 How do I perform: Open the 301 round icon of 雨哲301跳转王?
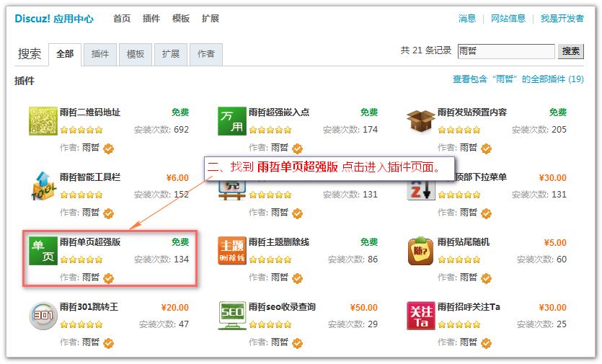pyautogui.click(x=43, y=316)
